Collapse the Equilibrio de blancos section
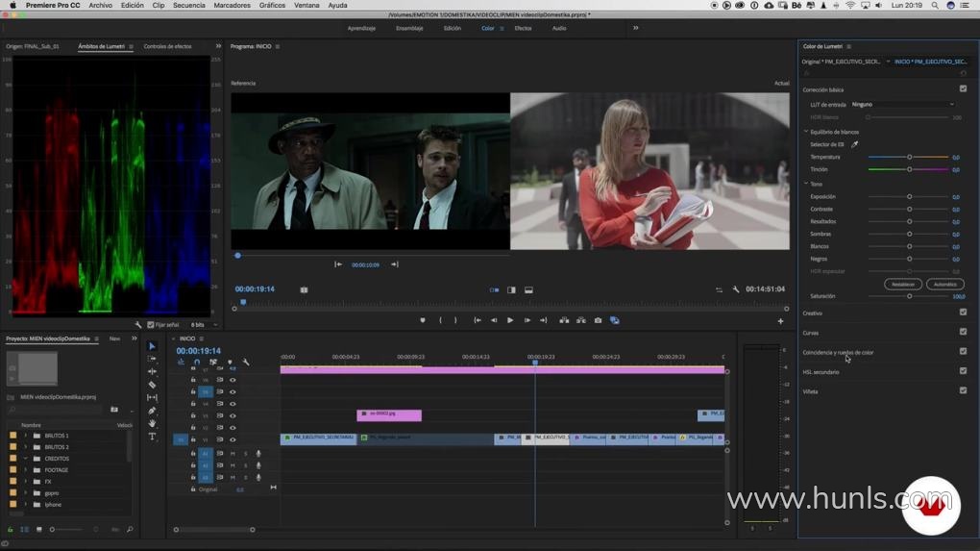Viewport: 980px width, 551px height. tap(806, 132)
